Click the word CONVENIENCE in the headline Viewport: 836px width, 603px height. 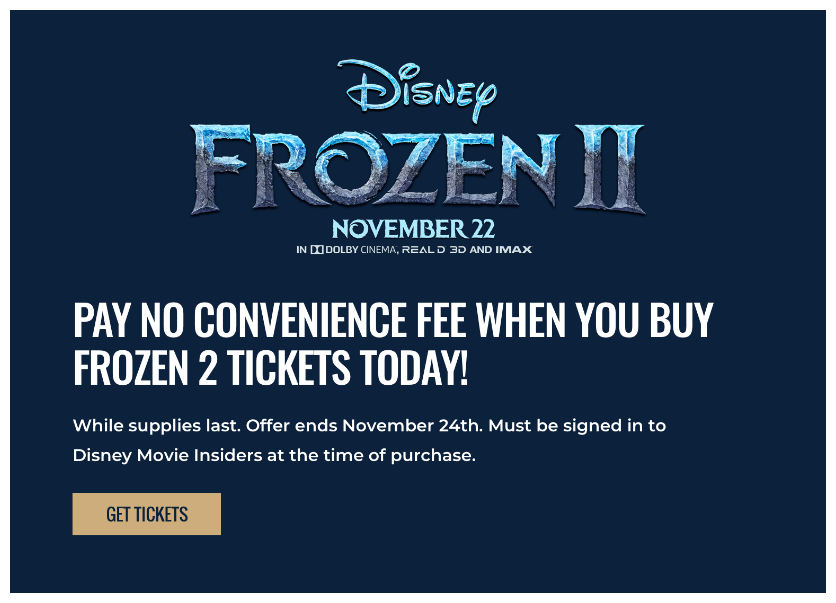[300, 320]
